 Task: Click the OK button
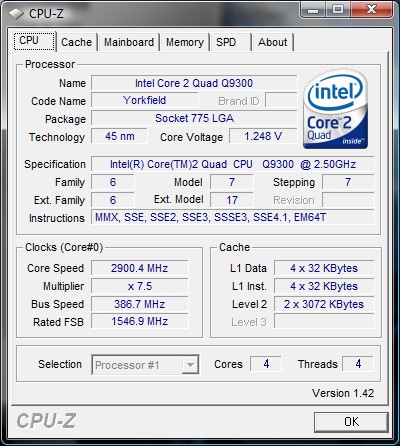point(351,422)
